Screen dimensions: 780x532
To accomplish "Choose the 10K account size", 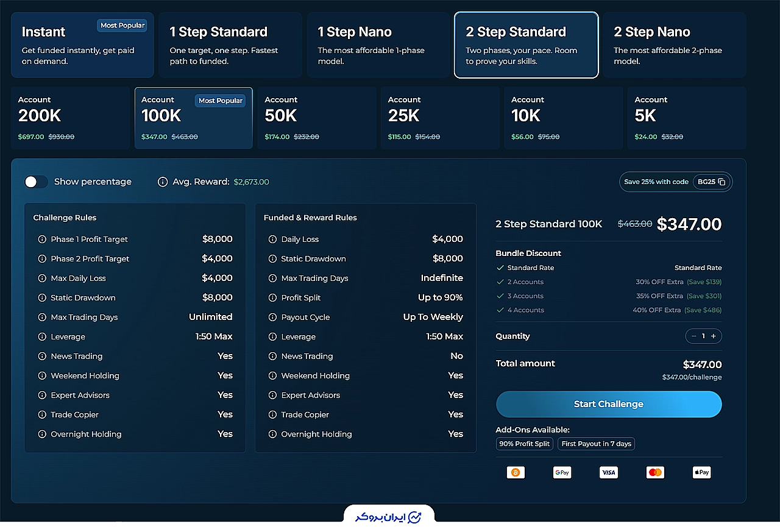I will 564,118.
